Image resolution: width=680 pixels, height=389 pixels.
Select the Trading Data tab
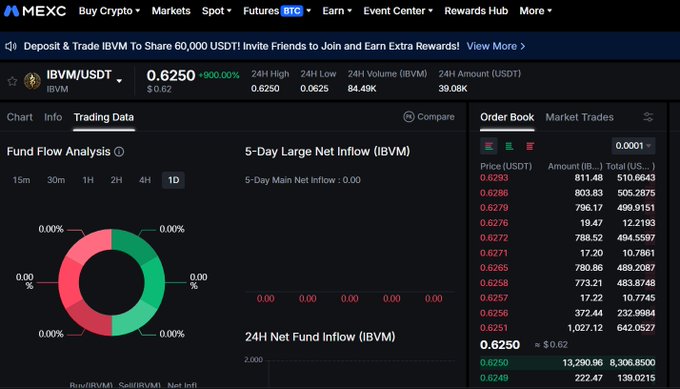[x=104, y=117]
